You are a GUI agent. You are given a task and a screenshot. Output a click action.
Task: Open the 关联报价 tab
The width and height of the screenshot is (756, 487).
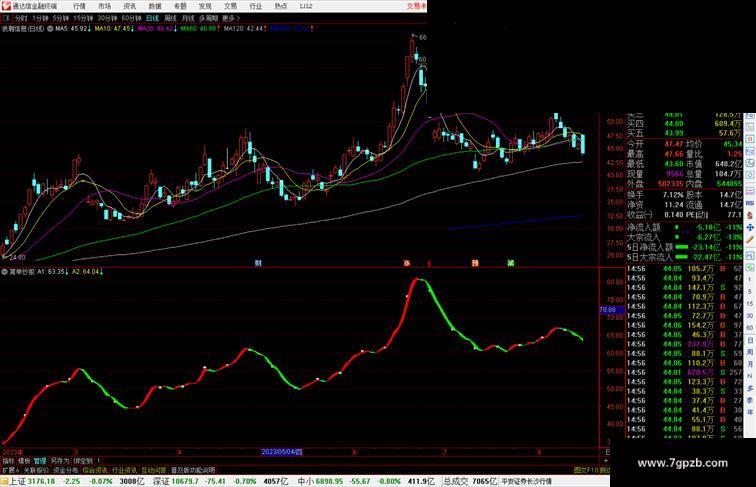coord(36,470)
